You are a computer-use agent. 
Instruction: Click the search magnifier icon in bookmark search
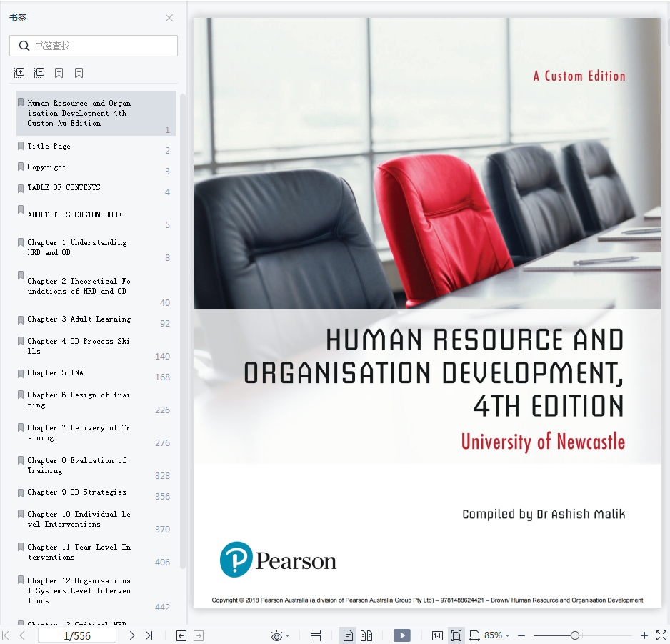pos(24,46)
